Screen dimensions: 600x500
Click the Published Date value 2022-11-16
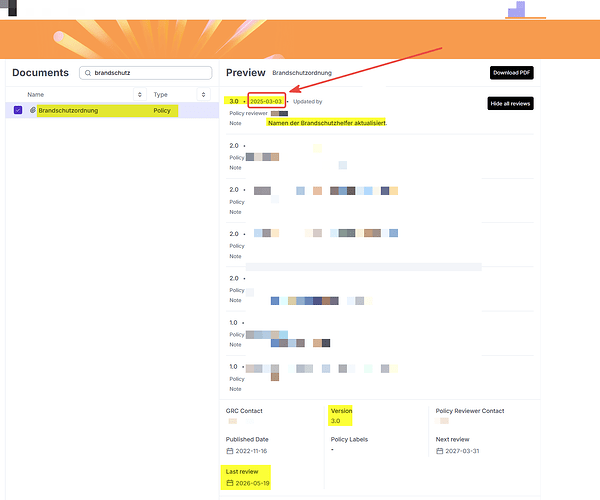tap(251, 451)
